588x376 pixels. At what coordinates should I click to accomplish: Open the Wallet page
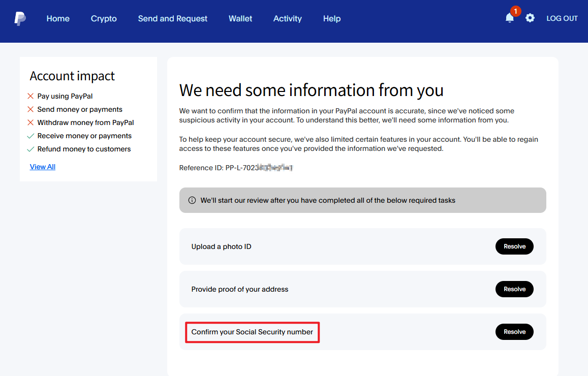[x=240, y=19]
